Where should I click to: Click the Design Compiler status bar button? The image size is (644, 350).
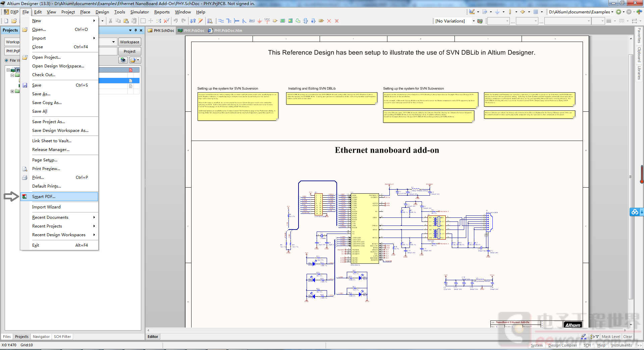click(x=562, y=345)
